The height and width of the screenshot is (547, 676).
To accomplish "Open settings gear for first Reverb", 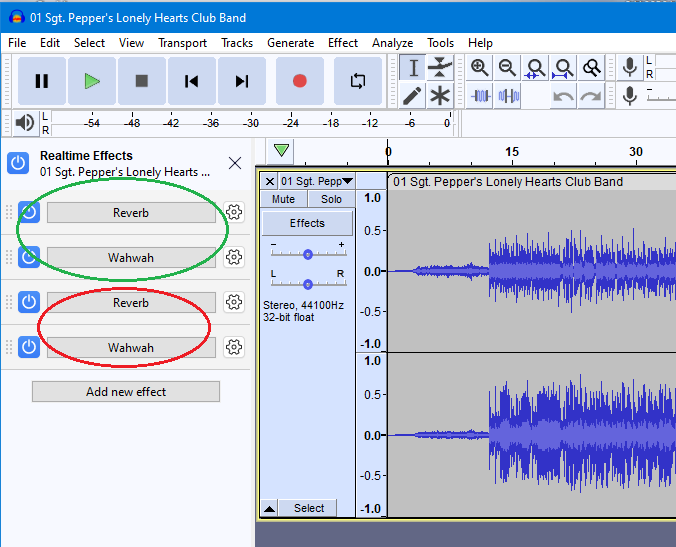I will 234,212.
